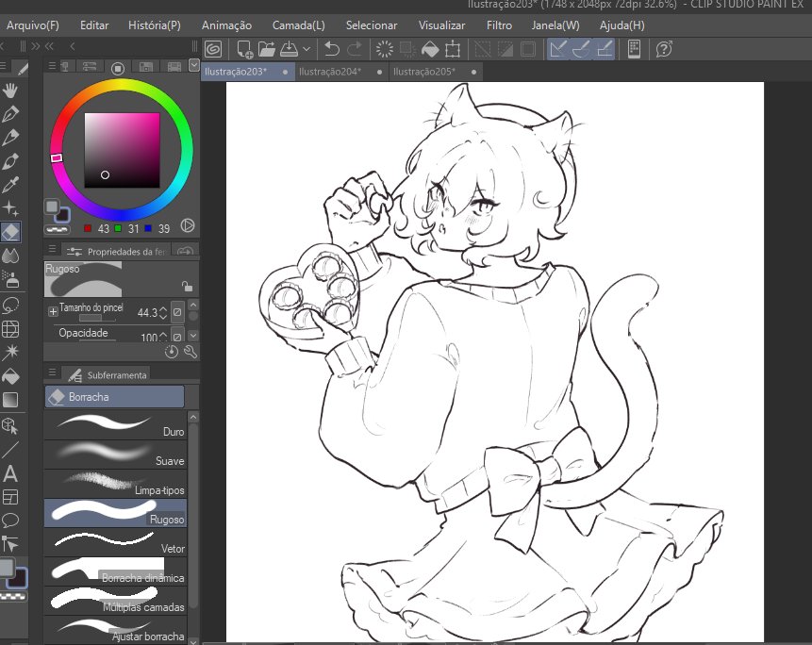This screenshot has height=645, width=812.
Task: Select the Eyedropper tool
Action: point(9,185)
